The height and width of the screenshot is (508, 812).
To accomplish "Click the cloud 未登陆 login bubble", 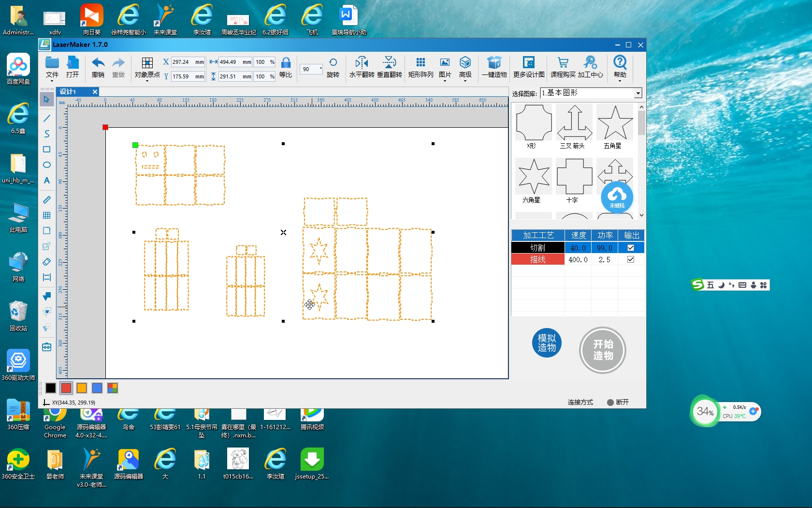I will pos(617,197).
